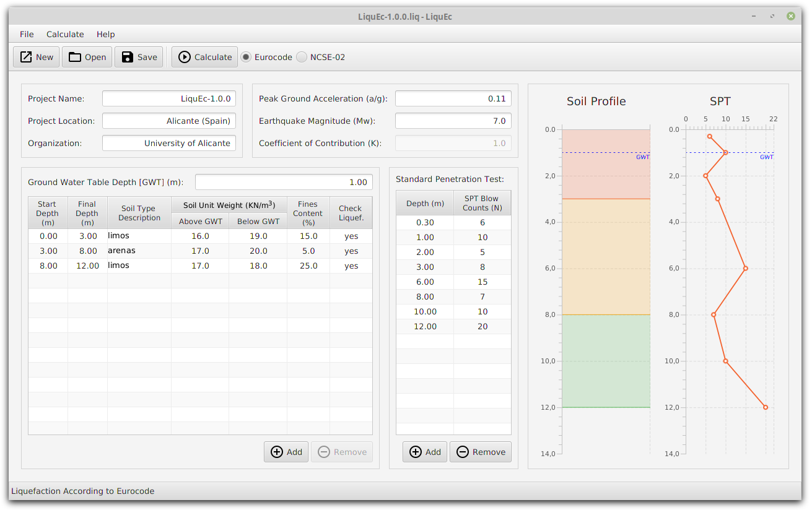This screenshot has width=812, height=510.
Task: Edit the Peak Ground Acceleration field
Action: [453, 98]
